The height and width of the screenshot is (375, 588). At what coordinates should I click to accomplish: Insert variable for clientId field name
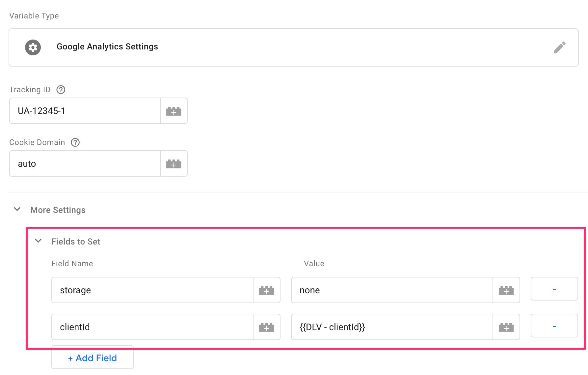pyautogui.click(x=267, y=327)
